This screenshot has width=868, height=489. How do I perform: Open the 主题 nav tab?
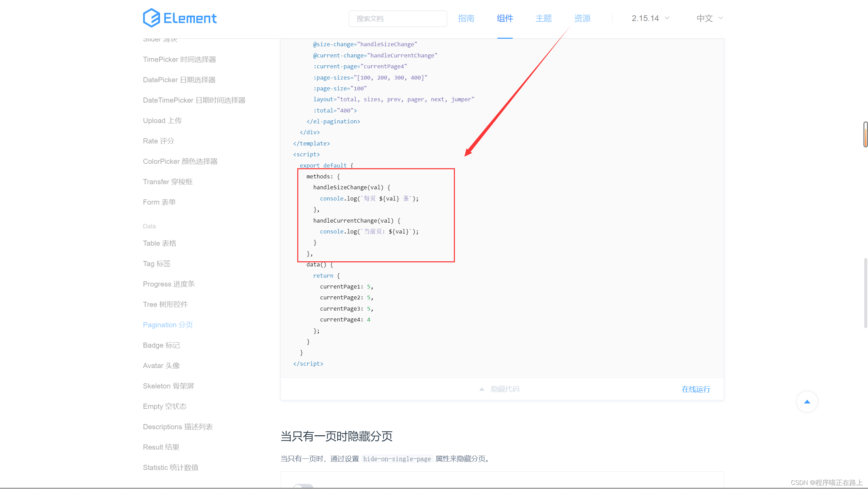pyautogui.click(x=544, y=18)
